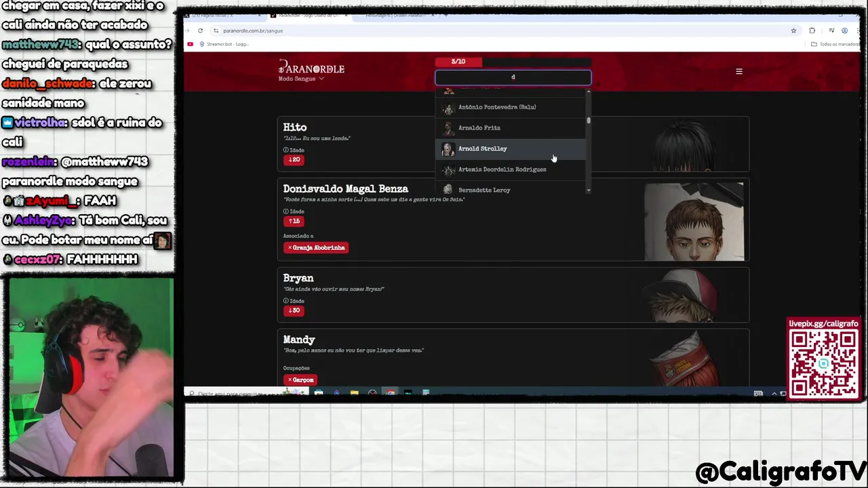Image resolution: width=868 pixels, height=488 pixels.
Task: Select Artemis Deordelin Rodrigues suggestion
Action: pos(512,169)
